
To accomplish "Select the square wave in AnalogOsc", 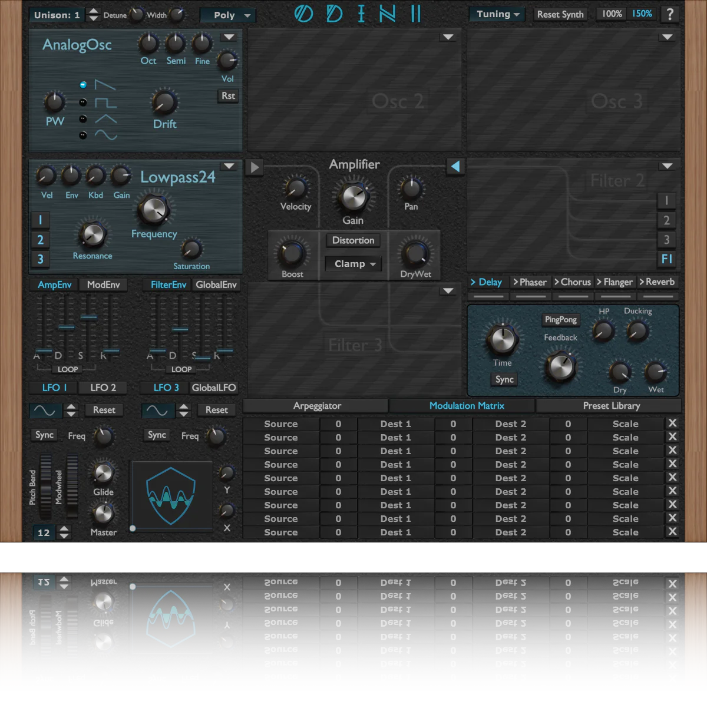I will pos(83,102).
